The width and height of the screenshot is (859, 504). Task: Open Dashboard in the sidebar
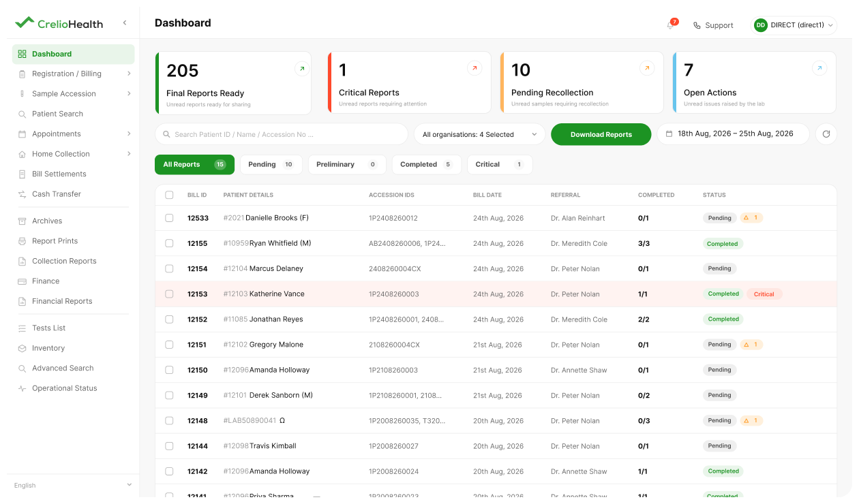[73, 54]
